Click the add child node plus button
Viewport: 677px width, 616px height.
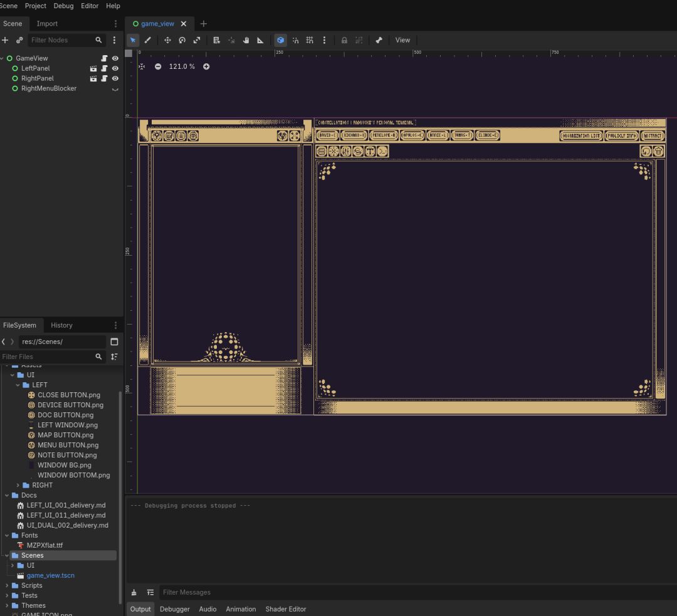[x=5, y=40]
